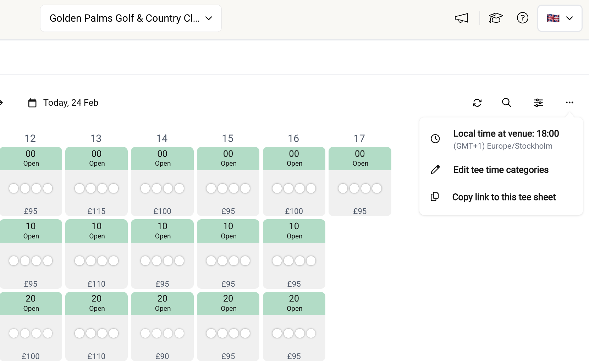Click the £115 price under 13:00

point(96,211)
